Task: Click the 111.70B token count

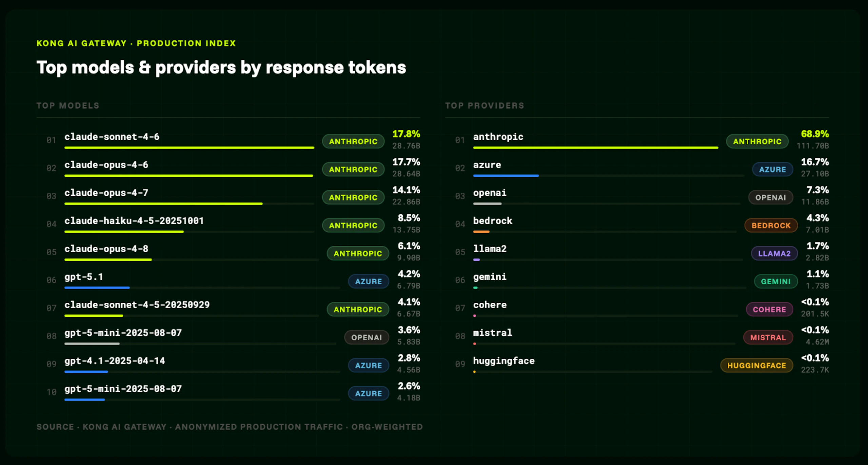Action: click(813, 146)
